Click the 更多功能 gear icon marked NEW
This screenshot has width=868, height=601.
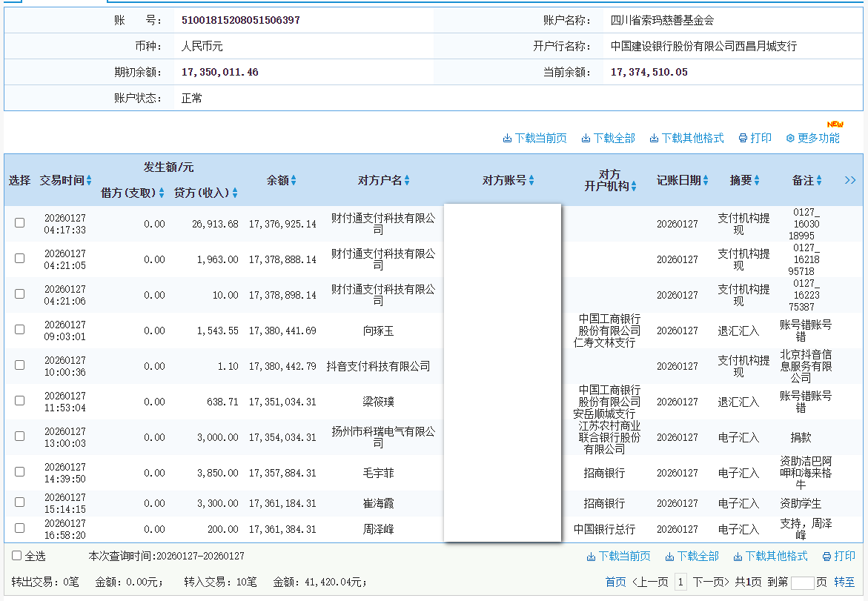[x=790, y=138]
